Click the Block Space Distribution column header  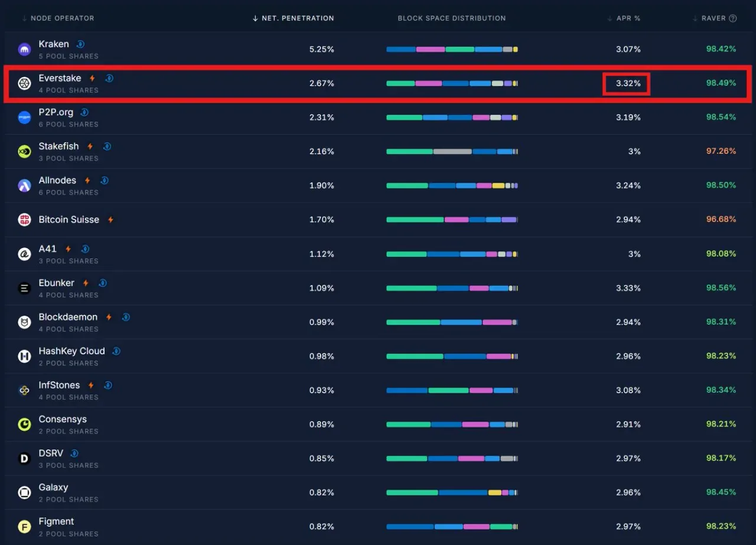click(x=452, y=18)
